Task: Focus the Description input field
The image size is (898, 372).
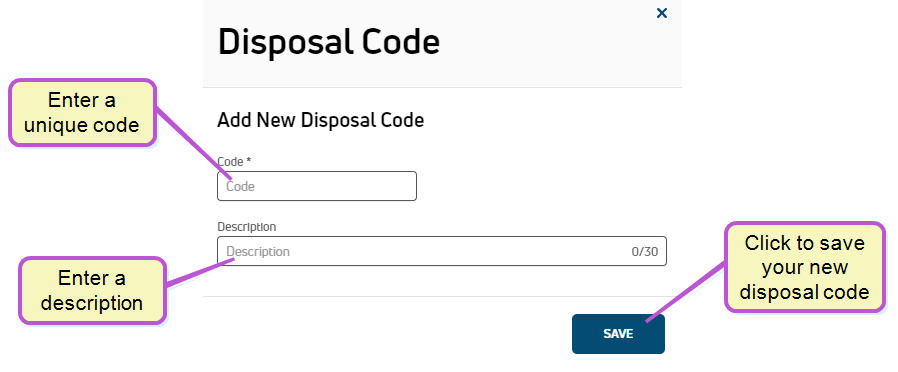Action: coord(442,251)
